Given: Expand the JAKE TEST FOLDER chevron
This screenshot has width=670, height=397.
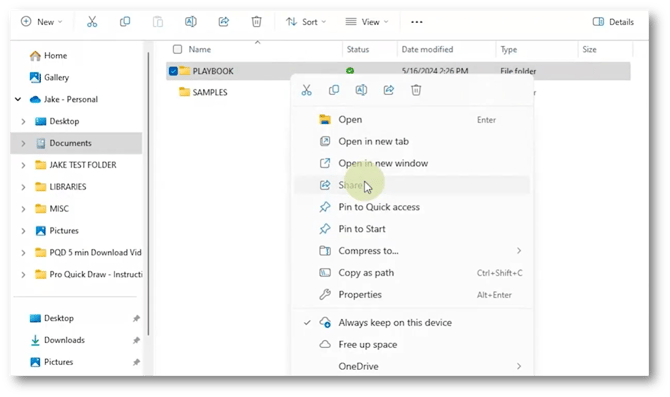Looking at the screenshot, I should point(23,165).
